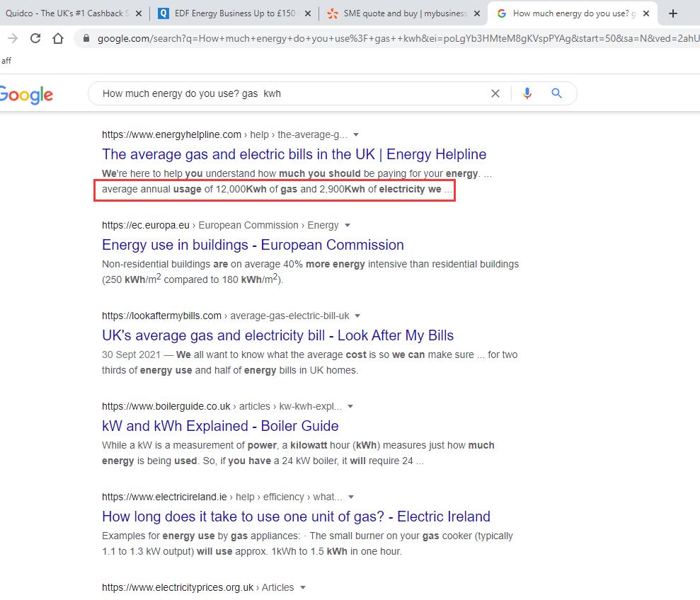Open The average gas and electric bills link
The image size is (700, 600).
[294, 154]
